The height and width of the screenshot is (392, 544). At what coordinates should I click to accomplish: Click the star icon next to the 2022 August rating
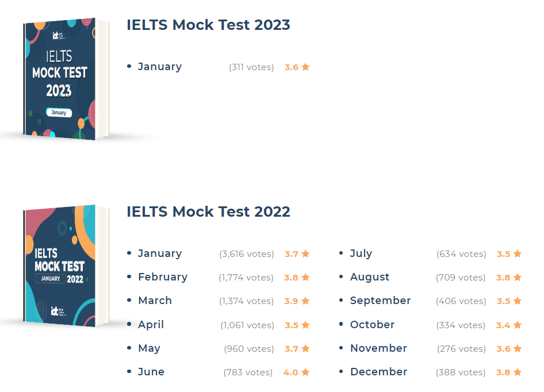point(518,277)
